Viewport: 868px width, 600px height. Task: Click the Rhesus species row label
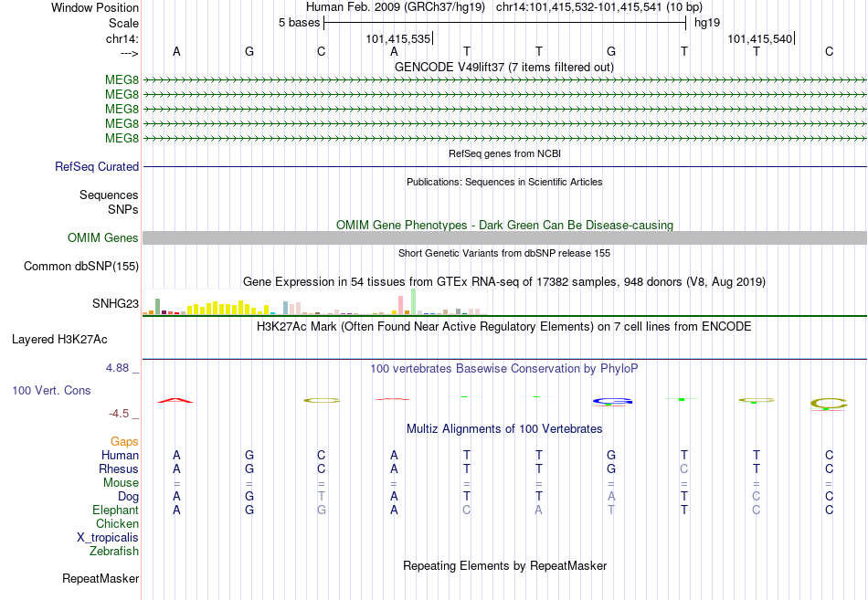point(119,468)
